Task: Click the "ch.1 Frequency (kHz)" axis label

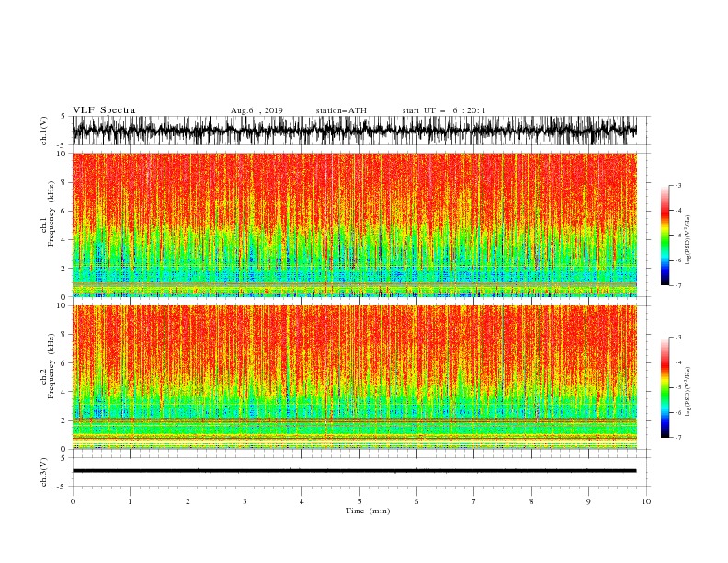Action: (48, 213)
